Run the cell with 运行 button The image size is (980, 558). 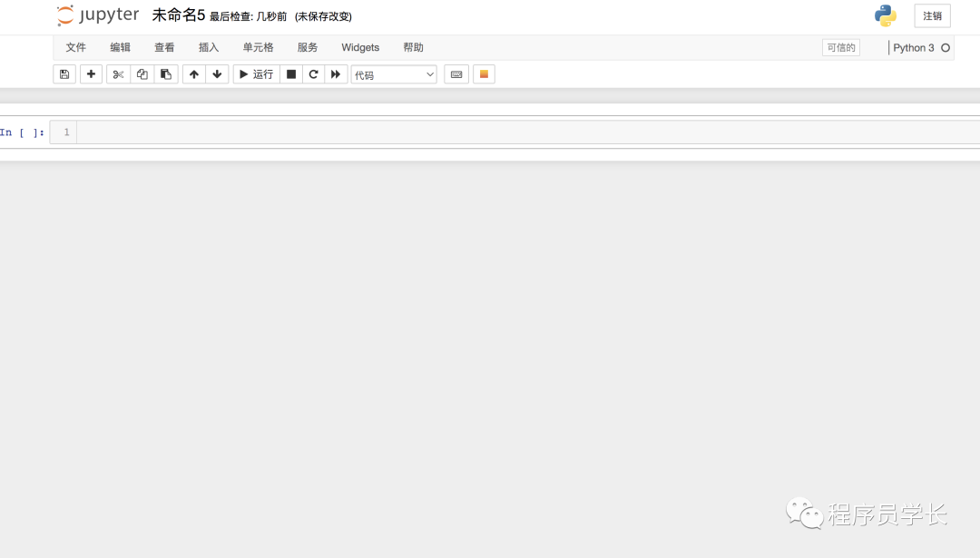pos(256,74)
